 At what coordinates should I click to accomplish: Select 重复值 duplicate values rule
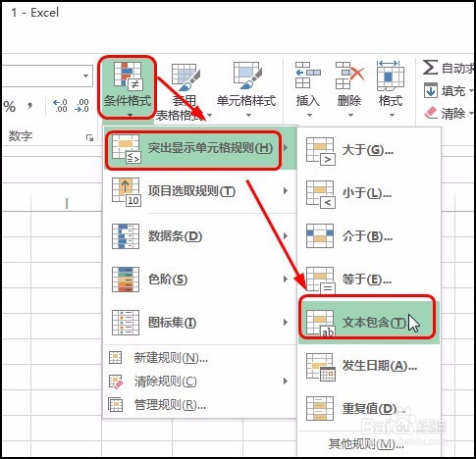[369, 409]
